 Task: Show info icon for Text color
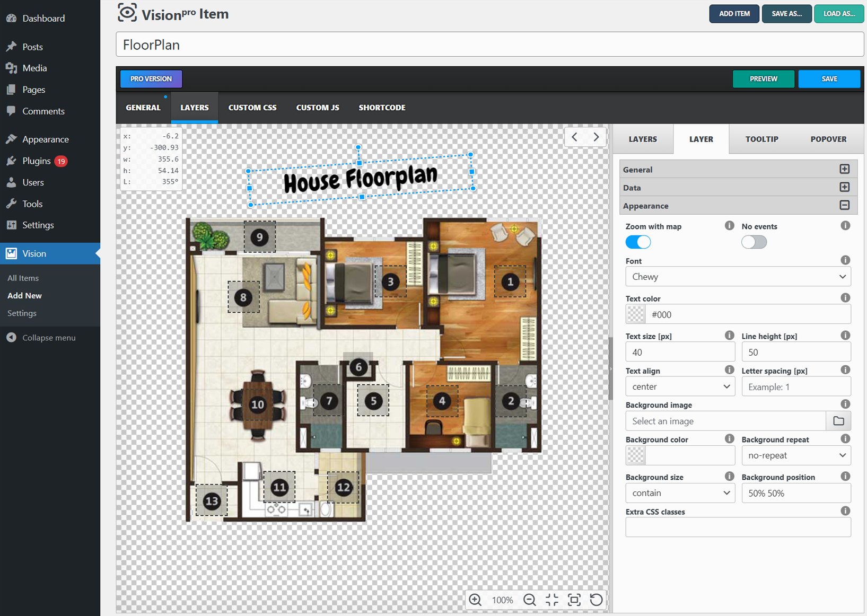845,298
